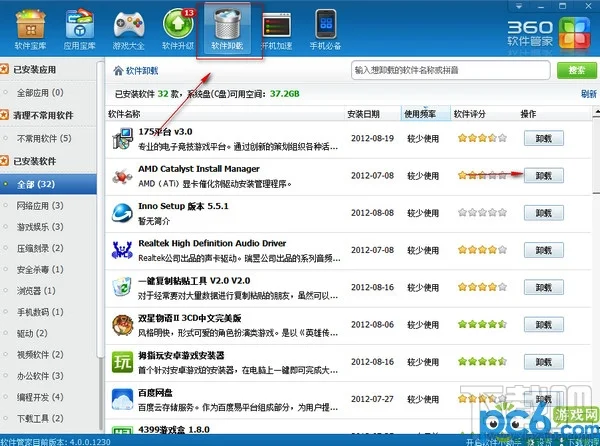Select 全部应用 (0) in sidebar
Viewport: 600px width, 446px height.
point(40,93)
